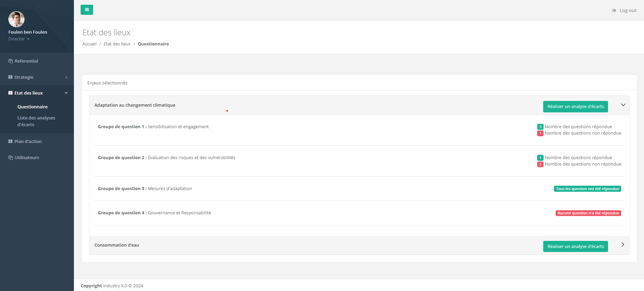Click the Plan d'action grid icon
This screenshot has height=291, width=644.
[10, 142]
